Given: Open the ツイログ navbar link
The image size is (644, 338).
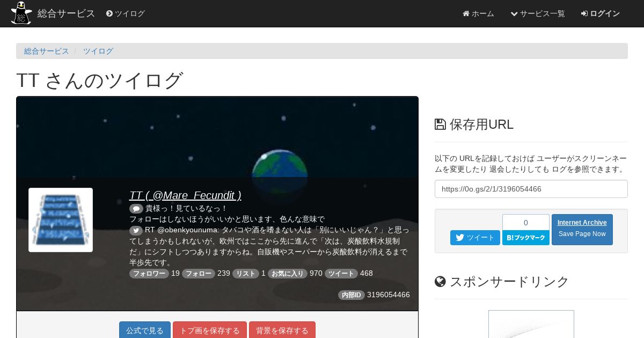Looking at the screenshot, I should (x=126, y=13).
